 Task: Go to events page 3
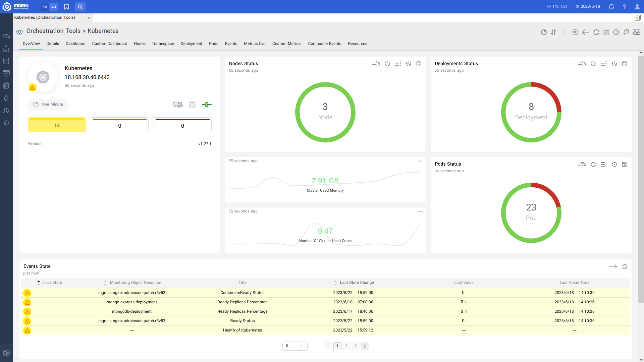(356, 346)
